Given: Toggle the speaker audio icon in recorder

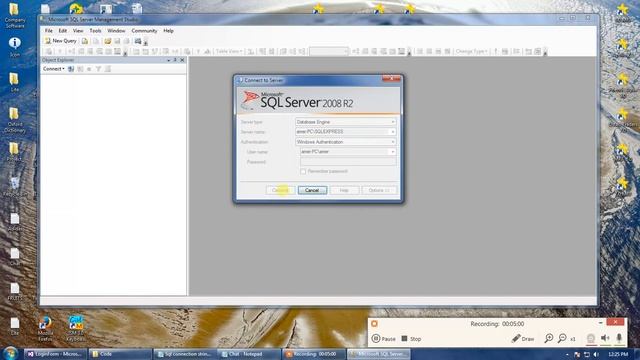Looking at the screenshot, I should click(605, 338).
